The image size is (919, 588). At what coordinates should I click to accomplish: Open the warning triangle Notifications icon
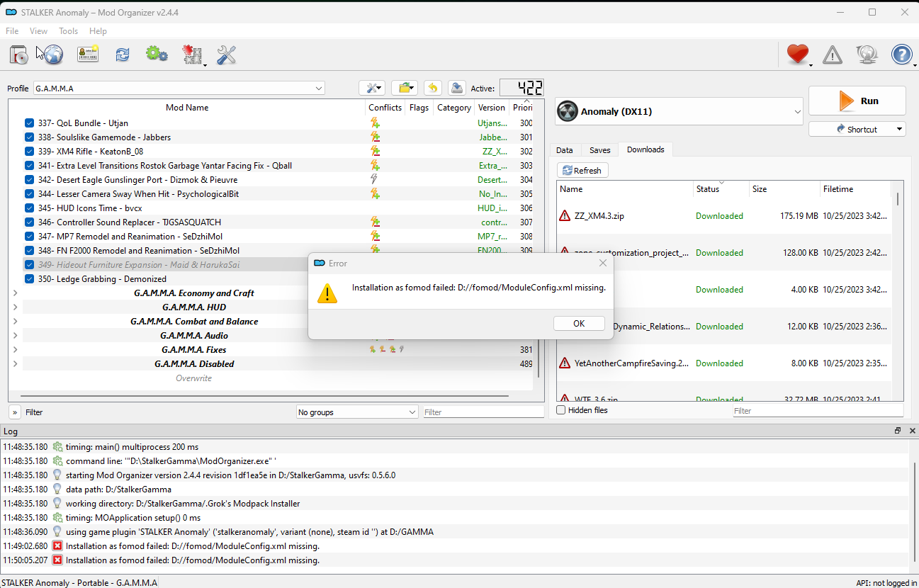coord(833,55)
